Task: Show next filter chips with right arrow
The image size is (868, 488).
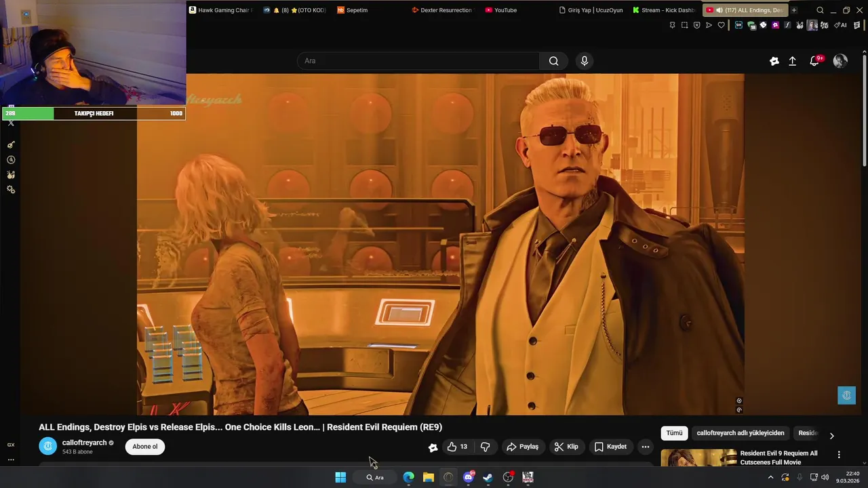Action: tap(831, 435)
